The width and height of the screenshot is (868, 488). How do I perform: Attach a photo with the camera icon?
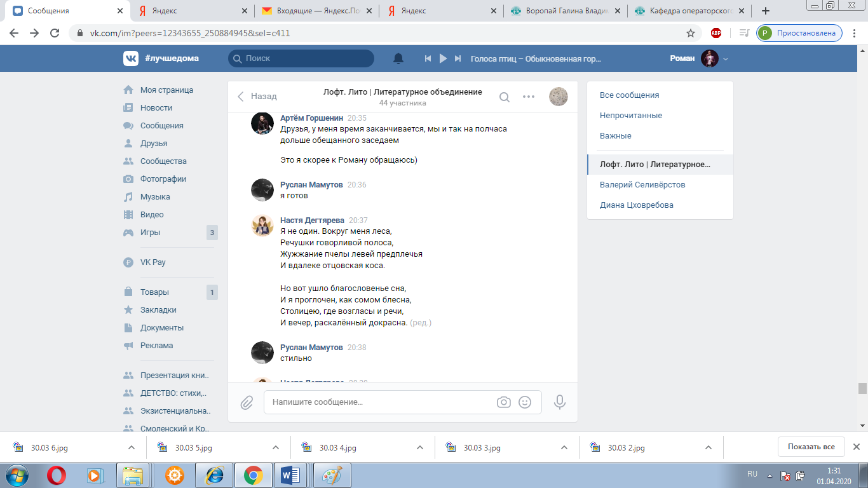pyautogui.click(x=504, y=402)
